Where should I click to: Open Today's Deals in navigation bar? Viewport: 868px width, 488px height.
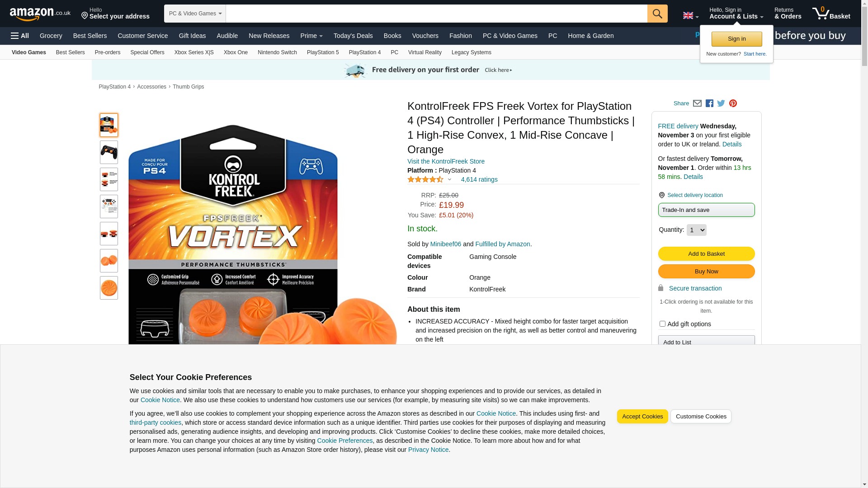pos(353,36)
